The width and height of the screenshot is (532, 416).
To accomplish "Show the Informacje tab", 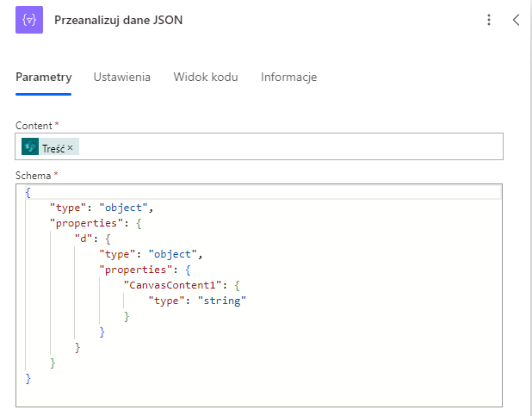I will coord(289,77).
